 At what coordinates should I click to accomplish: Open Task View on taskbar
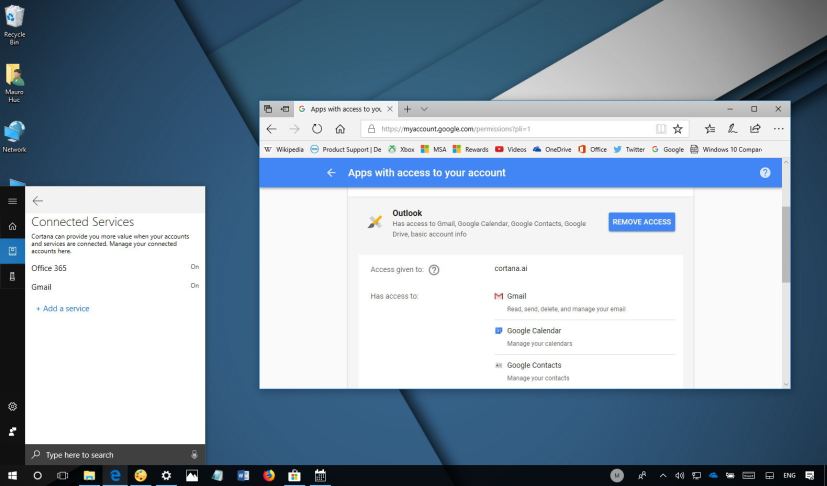point(62,475)
